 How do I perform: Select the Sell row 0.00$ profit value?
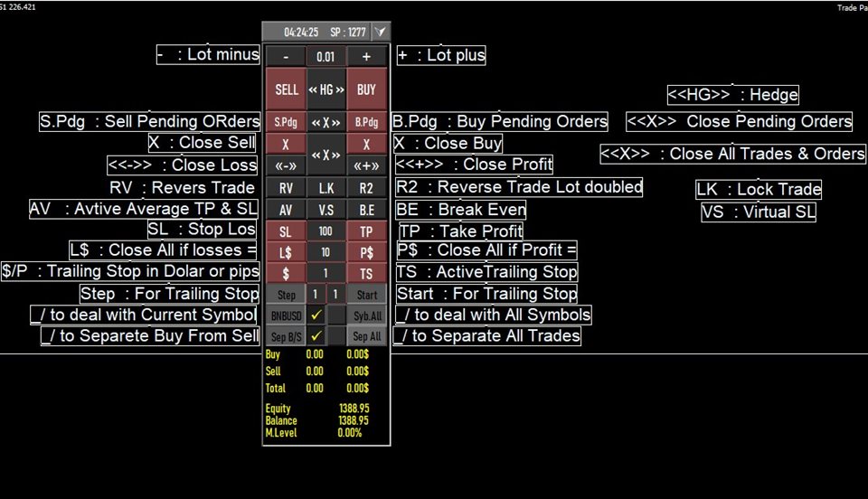(358, 372)
